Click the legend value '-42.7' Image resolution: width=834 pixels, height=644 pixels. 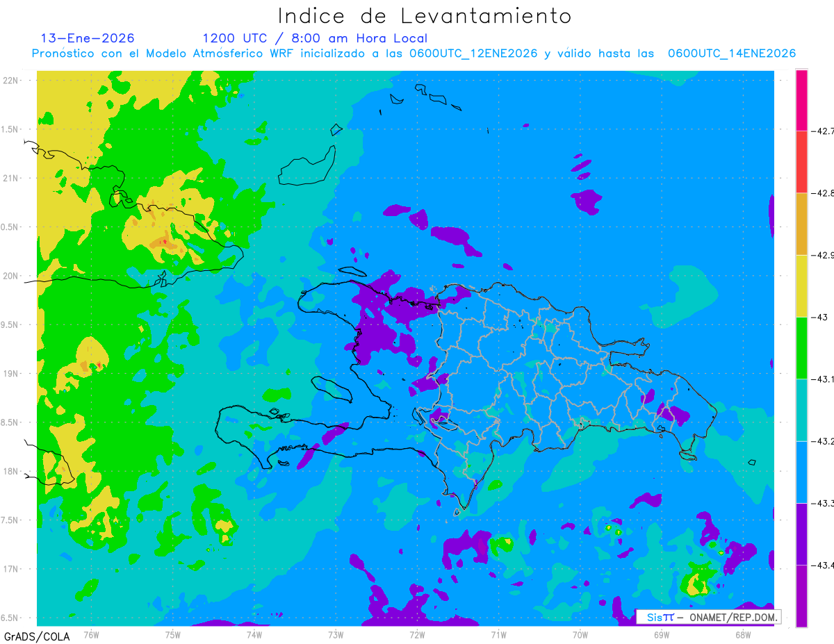click(x=822, y=131)
